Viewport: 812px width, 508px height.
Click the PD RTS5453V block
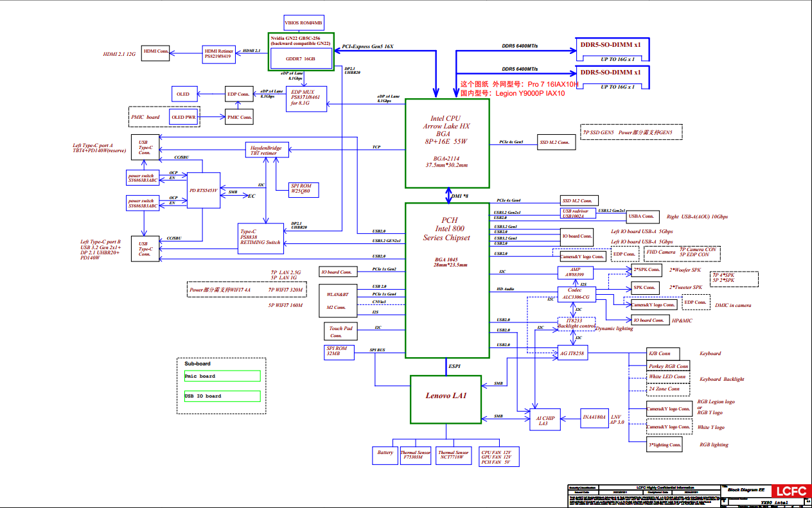tap(203, 190)
